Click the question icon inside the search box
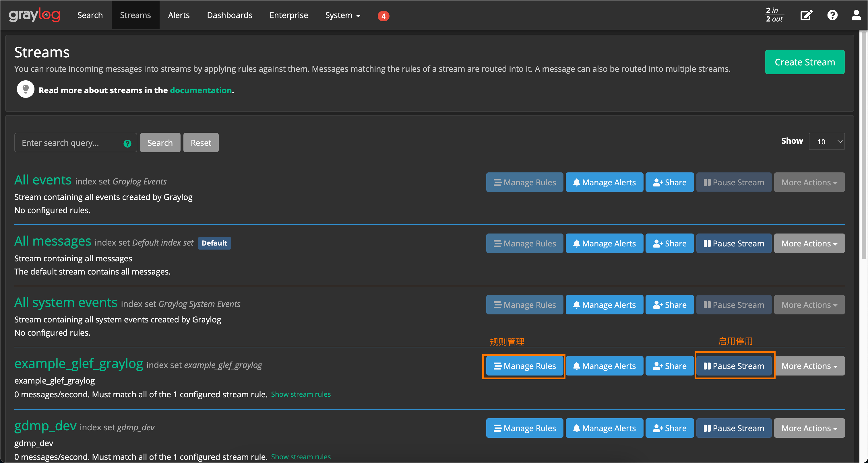 127,143
